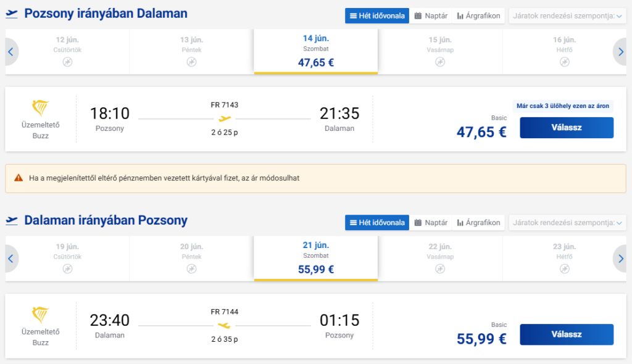632x364 pixels.
Task: Click the Ryanair harp logo on flight FR 7143
Action: [40, 107]
